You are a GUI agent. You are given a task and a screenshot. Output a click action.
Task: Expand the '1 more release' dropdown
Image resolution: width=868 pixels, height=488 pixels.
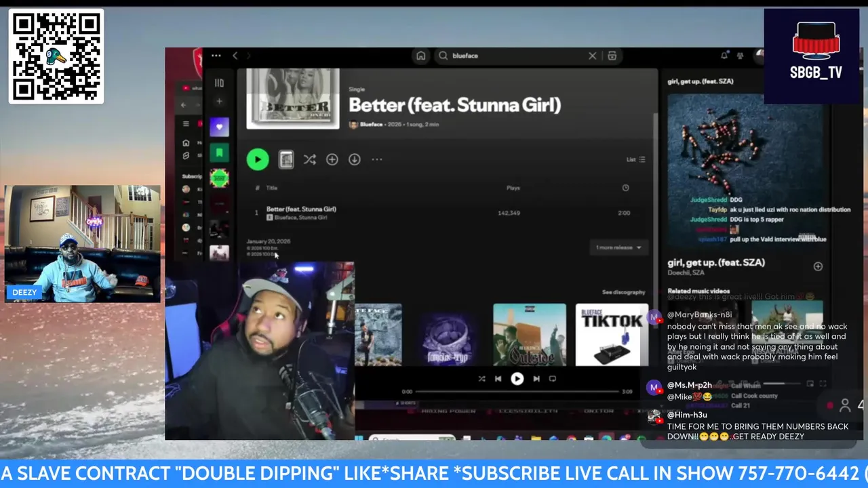point(618,247)
